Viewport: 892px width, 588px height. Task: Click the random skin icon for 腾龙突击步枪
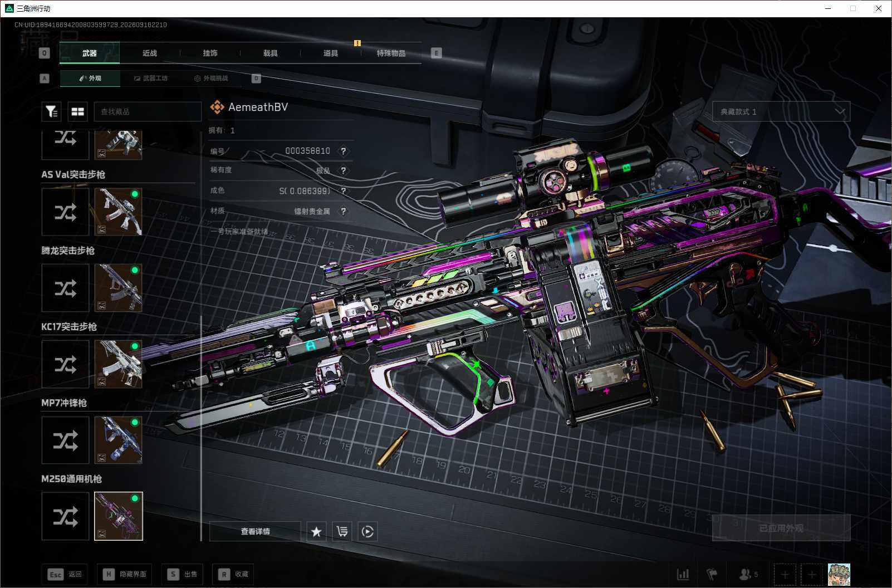coord(65,288)
